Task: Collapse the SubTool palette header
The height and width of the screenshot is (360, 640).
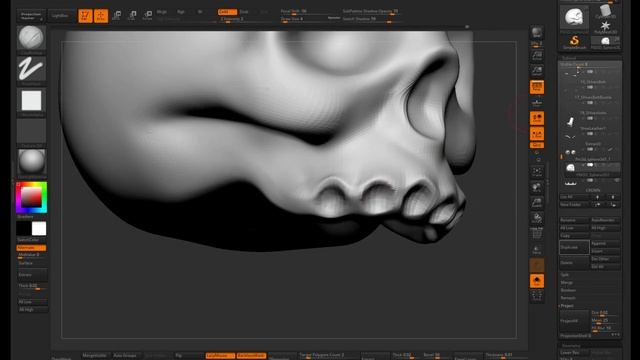Action: click(x=569, y=58)
